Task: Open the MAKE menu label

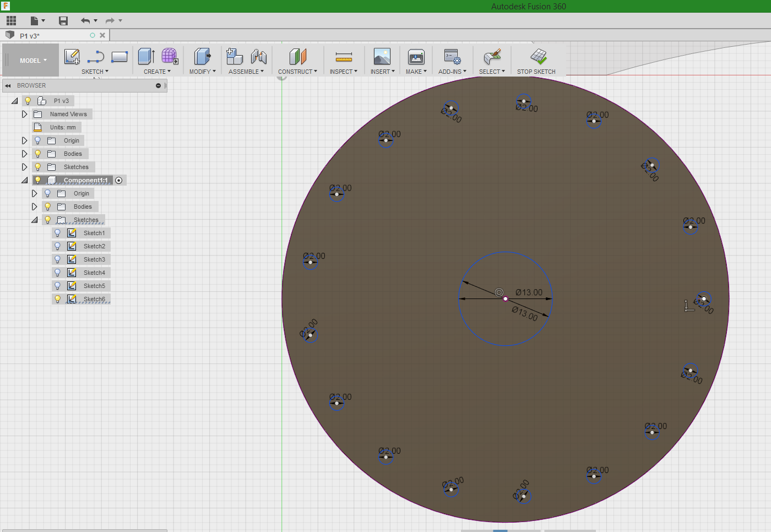Action: point(416,72)
